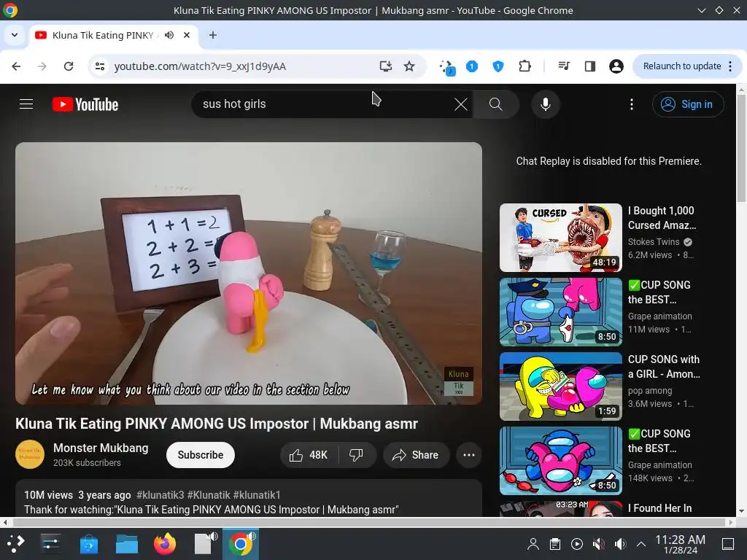Image resolution: width=747 pixels, height=560 pixels.
Task: Show desktop button in taskbar
Action: click(x=728, y=544)
